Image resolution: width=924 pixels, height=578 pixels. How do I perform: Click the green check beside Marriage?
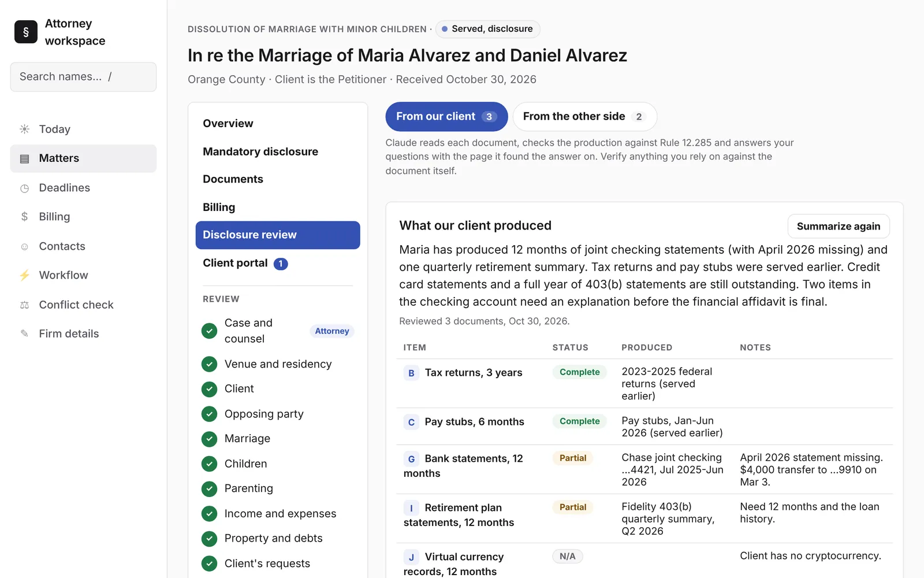click(x=209, y=439)
